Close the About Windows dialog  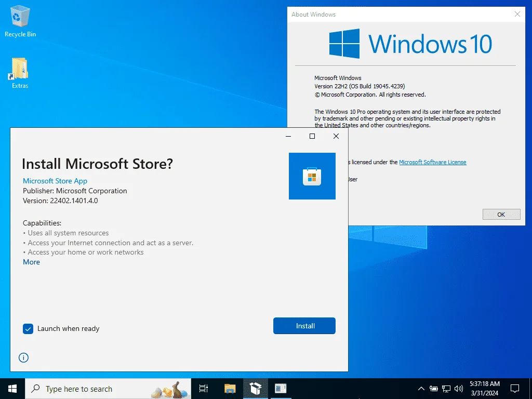(x=517, y=14)
